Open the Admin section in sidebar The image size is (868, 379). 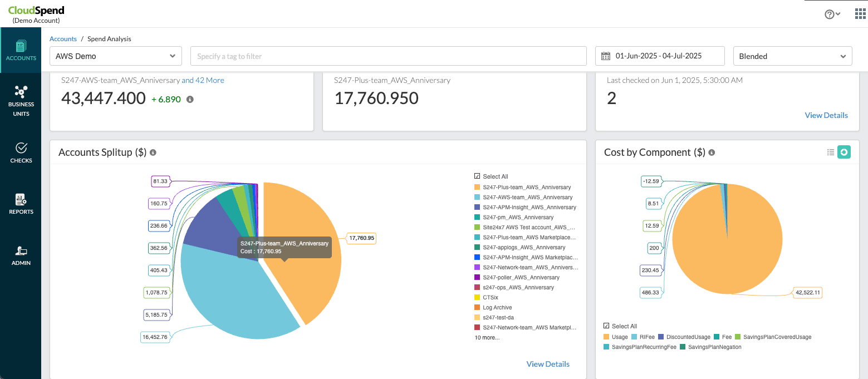click(21, 255)
